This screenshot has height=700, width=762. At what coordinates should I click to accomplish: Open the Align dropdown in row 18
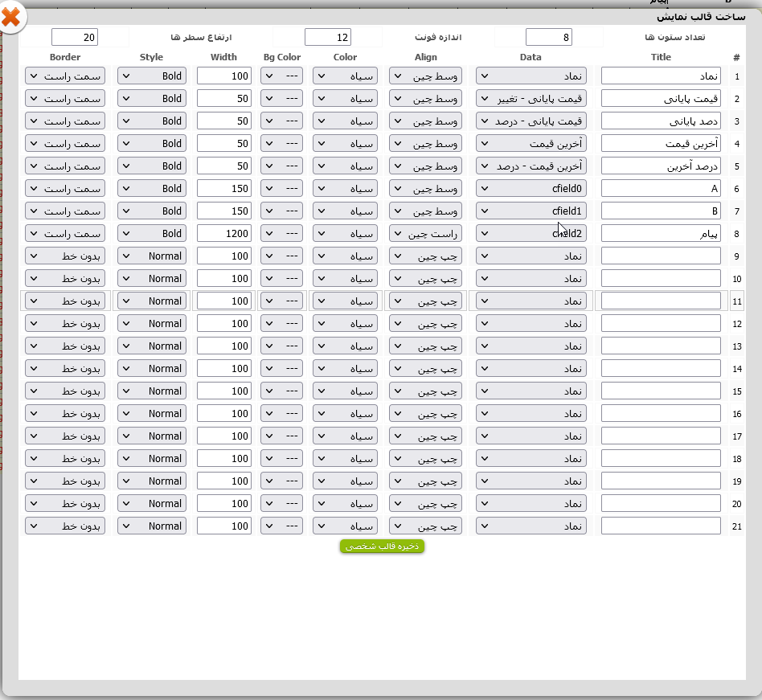click(426, 458)
